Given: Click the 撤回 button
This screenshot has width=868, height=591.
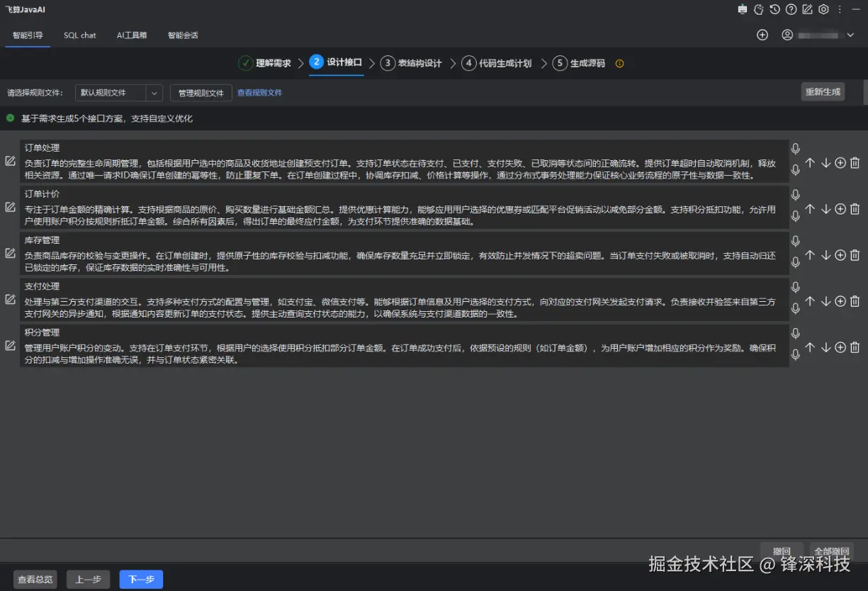Looking at the screenshot, I should pyautogui.click(x=782, y=551).
